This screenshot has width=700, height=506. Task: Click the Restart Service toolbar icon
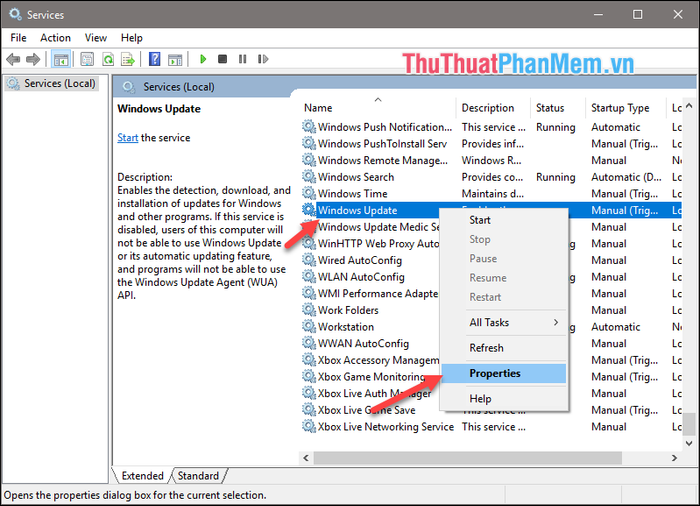(x=261, y=60)
